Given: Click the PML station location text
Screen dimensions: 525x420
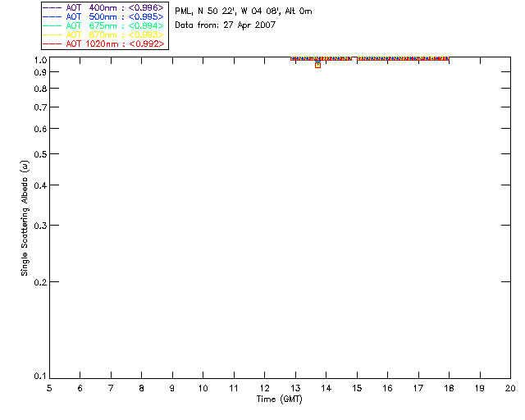Looking at the screenshot, I should [x=244, y=11].
